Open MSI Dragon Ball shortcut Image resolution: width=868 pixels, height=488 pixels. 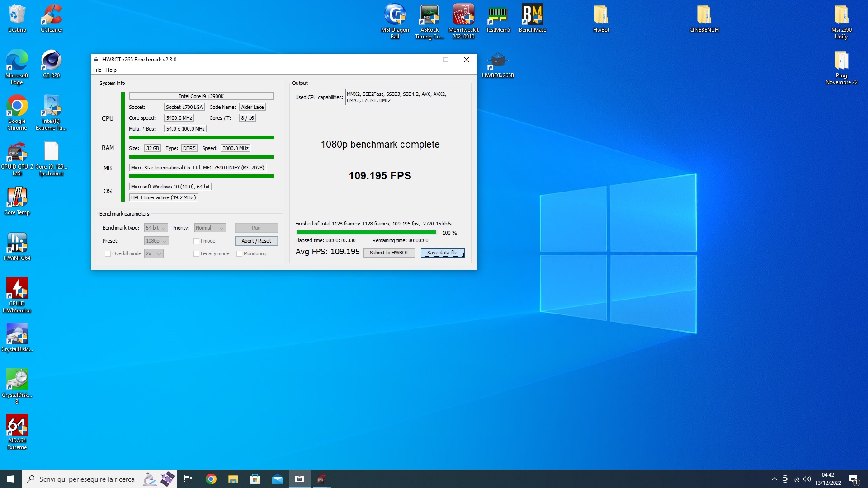[395, 21]
